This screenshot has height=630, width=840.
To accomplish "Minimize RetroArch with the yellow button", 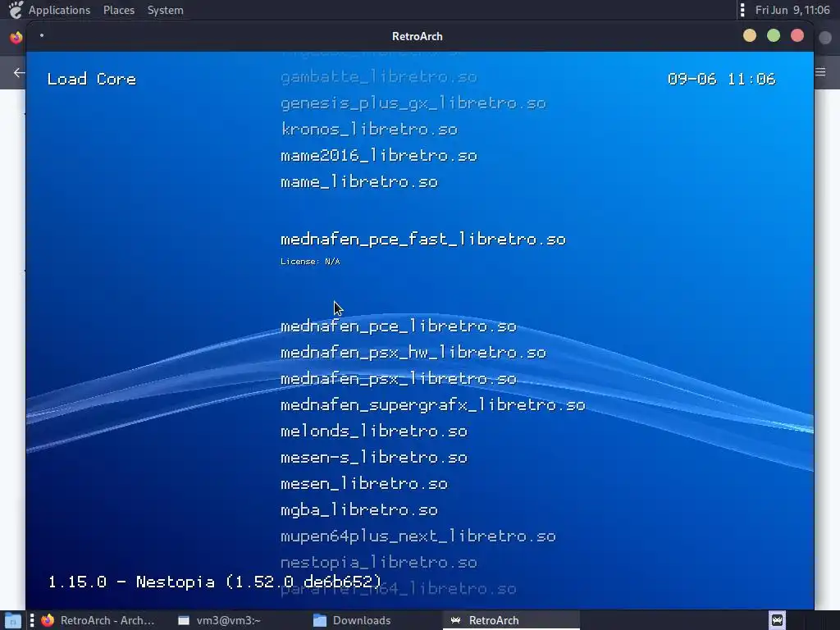I will coord(750,36).
